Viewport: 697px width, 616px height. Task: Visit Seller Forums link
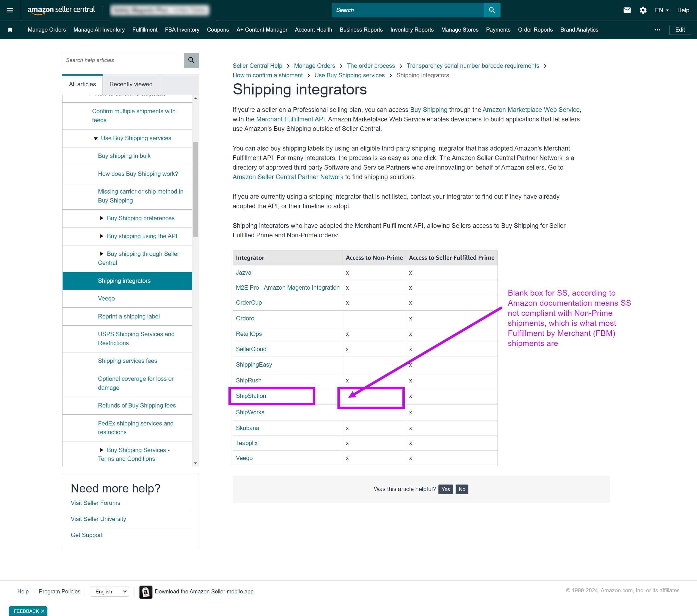pyautogui.click(x=95, y=503)
